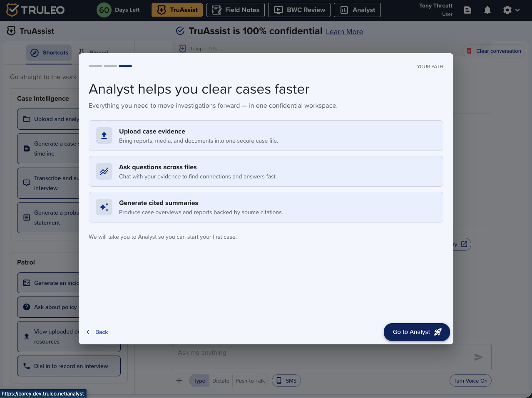Toggle Turn Voice On
Image resolution: width=532 pixels, height=398 pixels.
(x=470, y=381)
